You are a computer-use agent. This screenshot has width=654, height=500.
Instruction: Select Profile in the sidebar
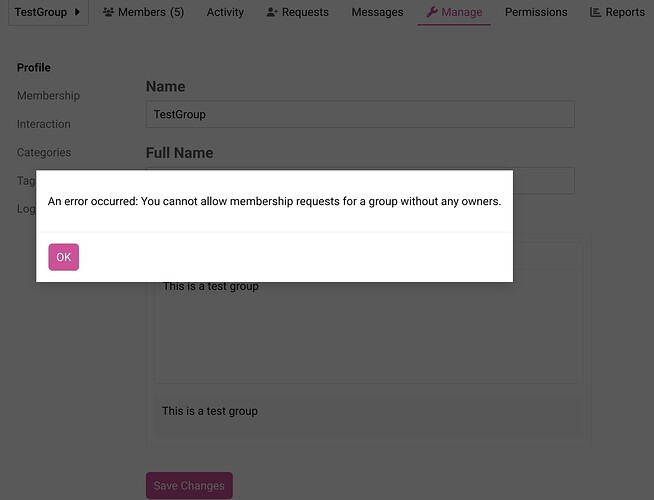click(34, 68)
